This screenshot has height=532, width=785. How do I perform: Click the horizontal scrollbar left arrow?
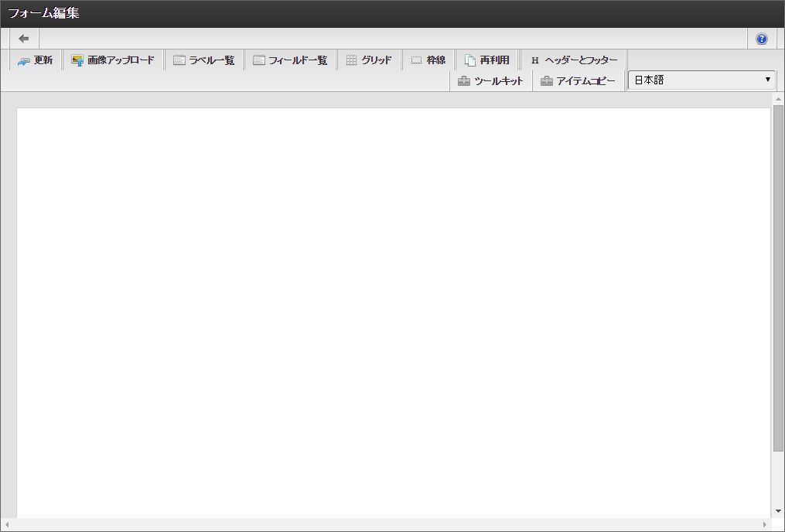coord(5,525)
